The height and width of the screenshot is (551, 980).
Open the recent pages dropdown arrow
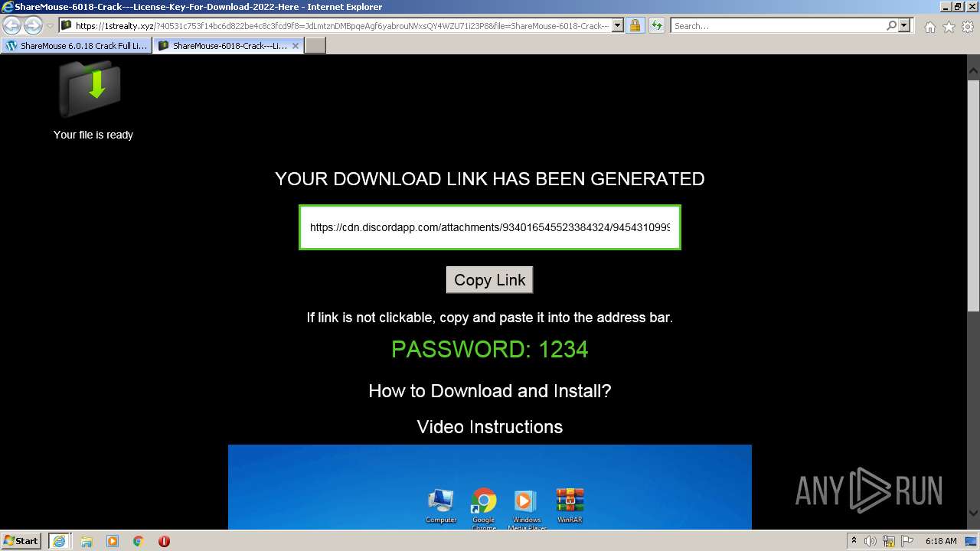click(50, 26)
